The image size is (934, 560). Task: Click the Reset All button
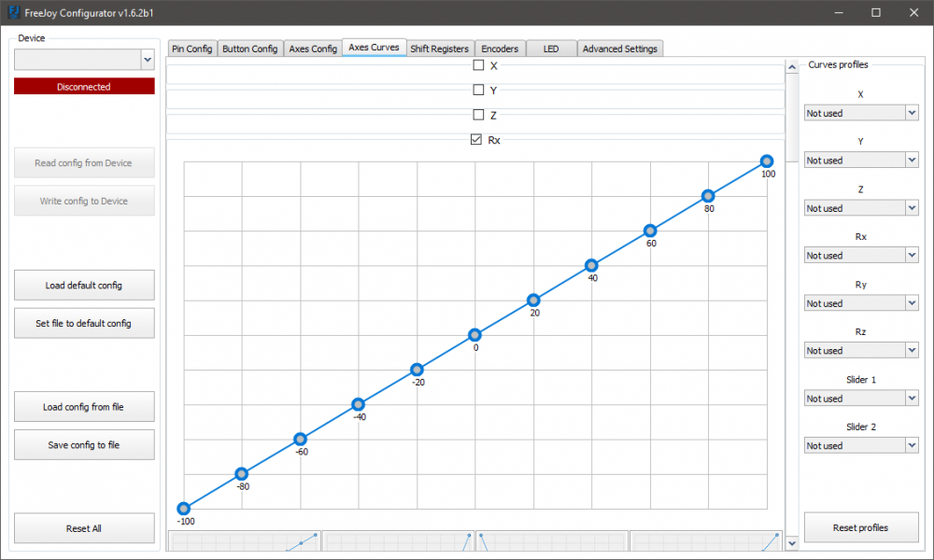coord(84,528)
